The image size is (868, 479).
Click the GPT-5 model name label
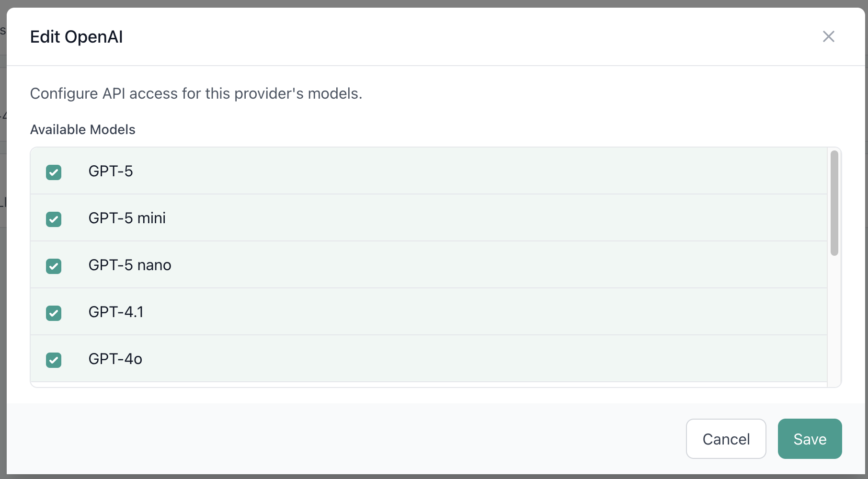click(111, 171)
